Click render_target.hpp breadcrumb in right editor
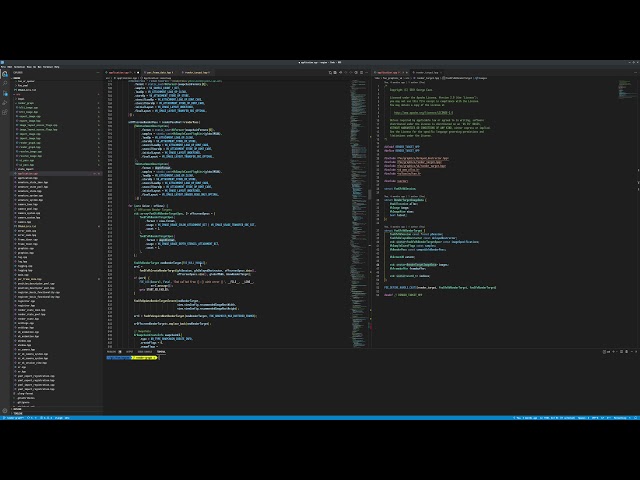 pyautogui.click(x=428, y=78)
